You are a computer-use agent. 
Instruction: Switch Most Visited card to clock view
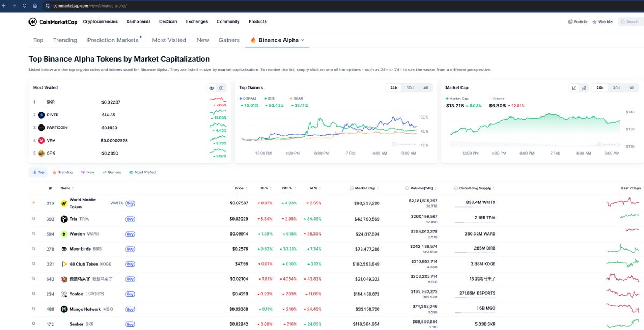coord(221,88)
